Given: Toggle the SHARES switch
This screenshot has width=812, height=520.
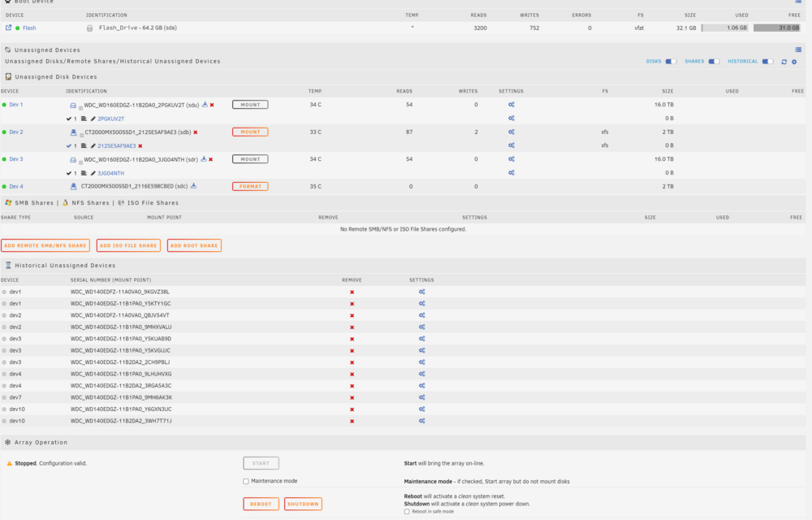Looking at the screenshot, I should pos(714,62).
